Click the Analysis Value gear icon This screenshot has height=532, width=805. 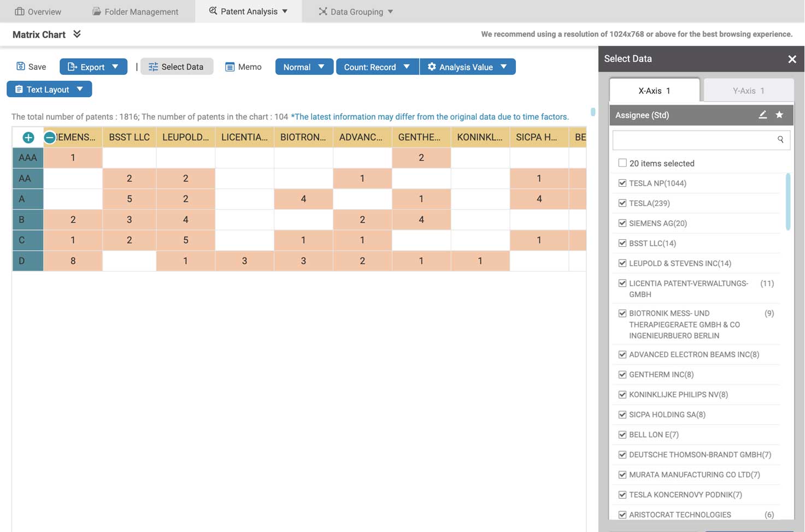click(x=432, y=67)
